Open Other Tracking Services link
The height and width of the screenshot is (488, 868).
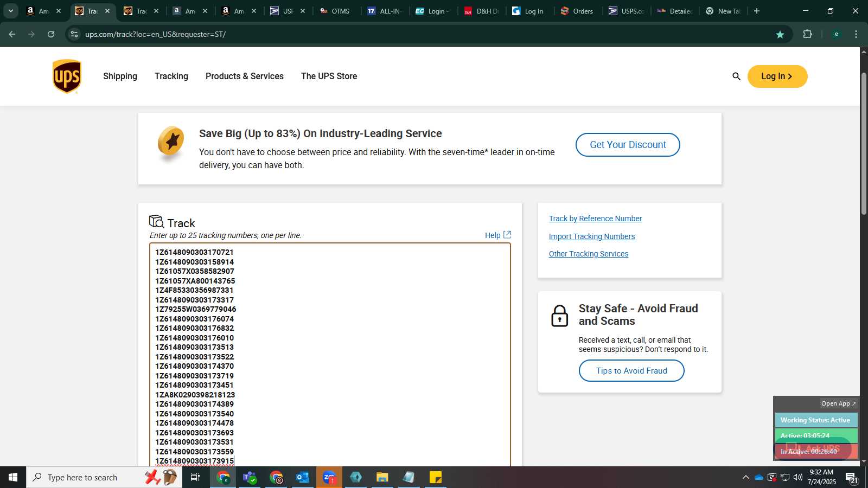[x=589, y=254]
